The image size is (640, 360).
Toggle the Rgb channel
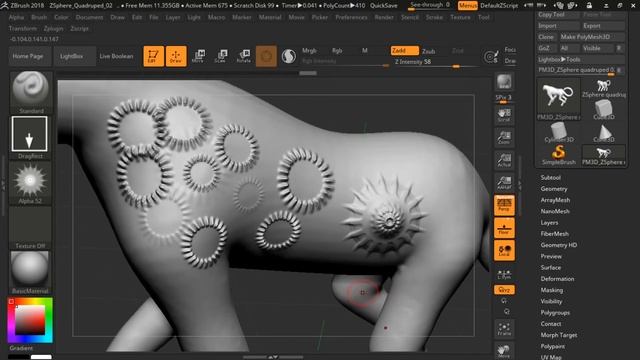pyautogui.click(x=337, y=51)
